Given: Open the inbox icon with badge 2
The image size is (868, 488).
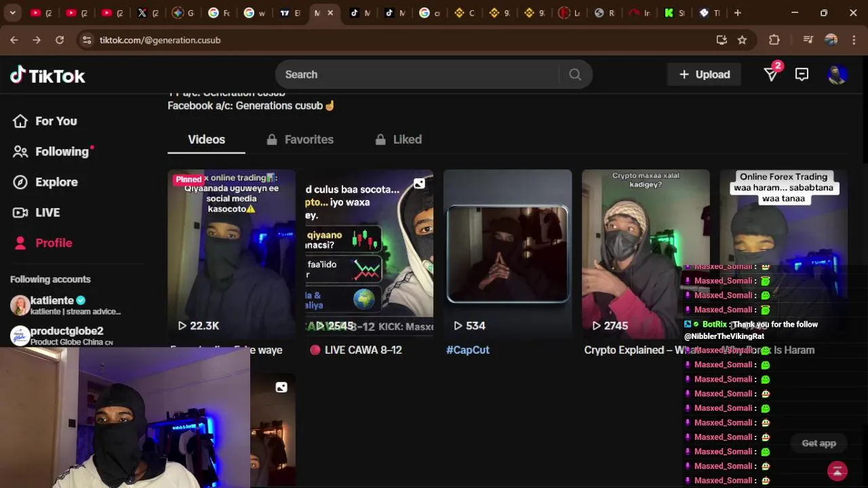Looking at the screenshot, I should 772,74.
